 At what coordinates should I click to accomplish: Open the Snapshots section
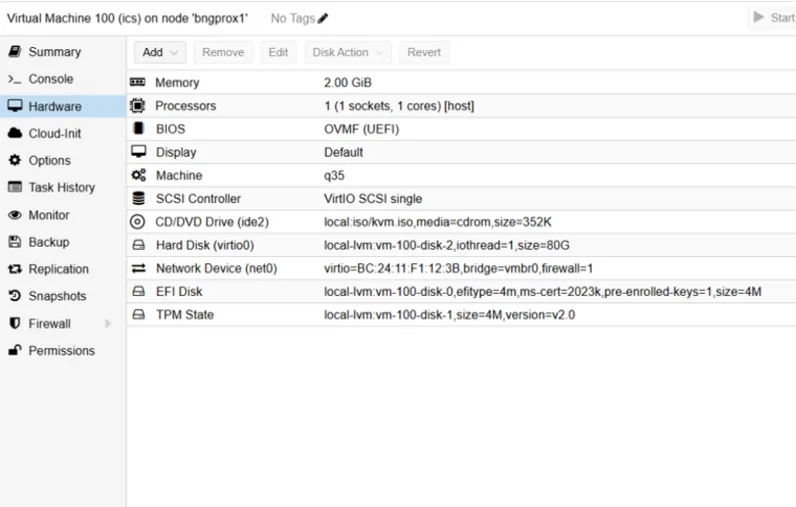pos(57,296)
